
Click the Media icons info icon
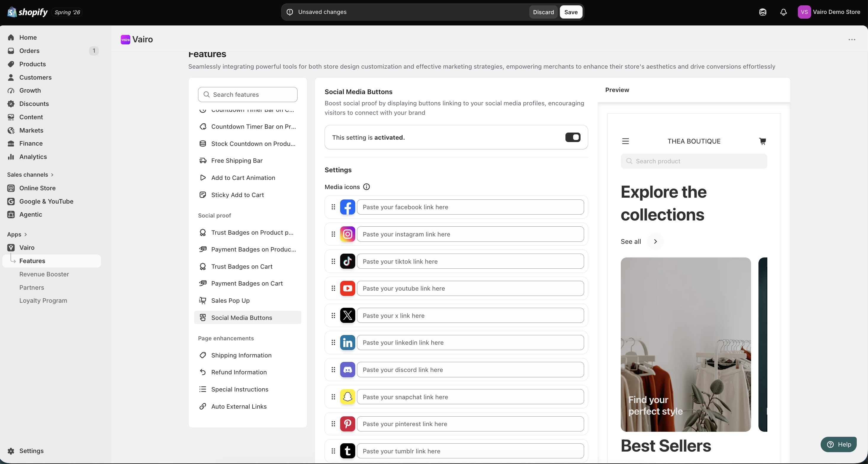point(366,187)
